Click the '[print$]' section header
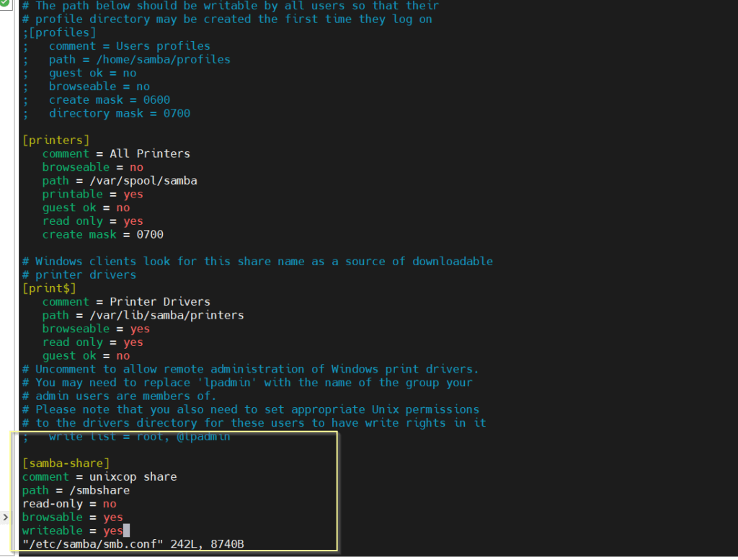Screen dimensions: 738x560 [x=49, y=288]
